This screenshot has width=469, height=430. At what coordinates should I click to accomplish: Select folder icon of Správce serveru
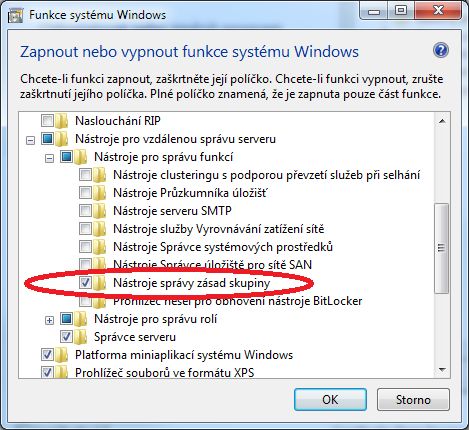pos(81,337)
